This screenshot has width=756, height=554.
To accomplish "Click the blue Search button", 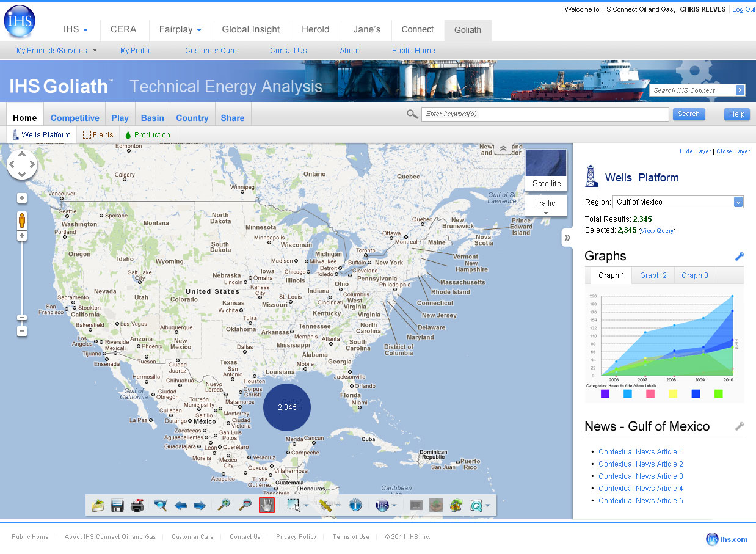I will click(689, 114).
